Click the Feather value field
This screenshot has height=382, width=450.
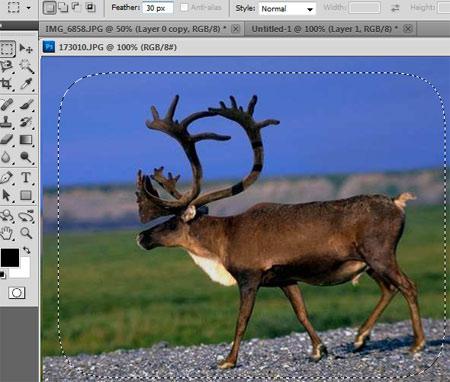tap(158, 8)
